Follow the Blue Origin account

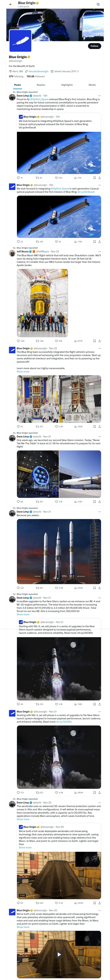point(94,46)
